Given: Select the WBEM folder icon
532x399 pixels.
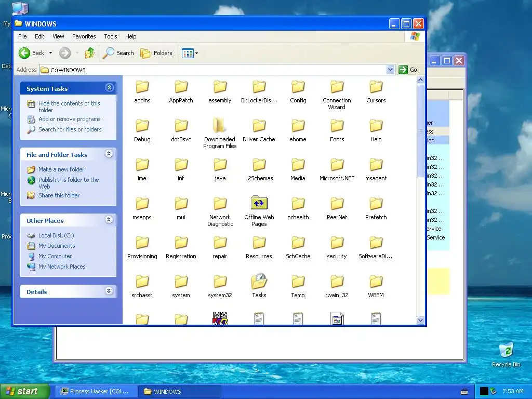Looking at the screenshot, I should 376,282.
